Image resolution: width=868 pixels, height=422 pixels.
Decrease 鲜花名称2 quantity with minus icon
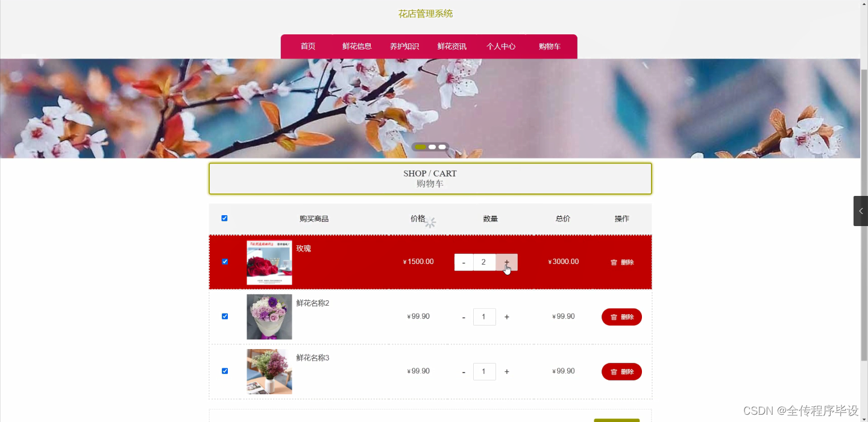pyautogui.click(x=464, y=316)
